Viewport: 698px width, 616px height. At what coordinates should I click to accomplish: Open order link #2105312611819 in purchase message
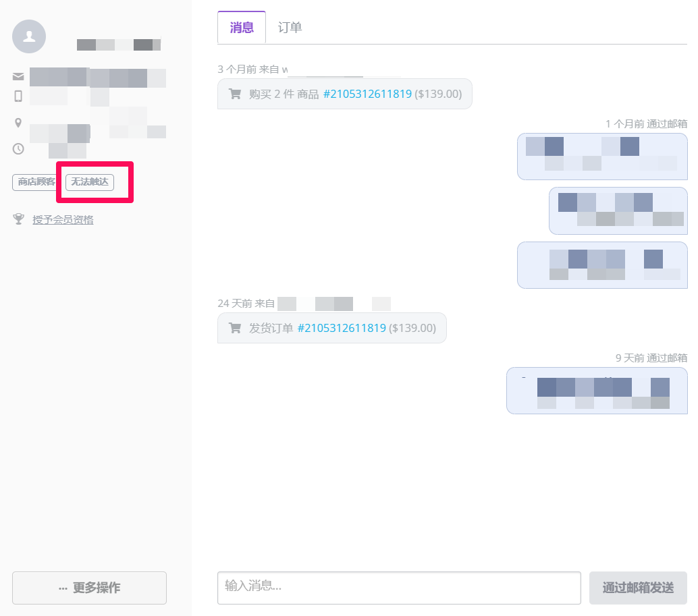(368, 94)
